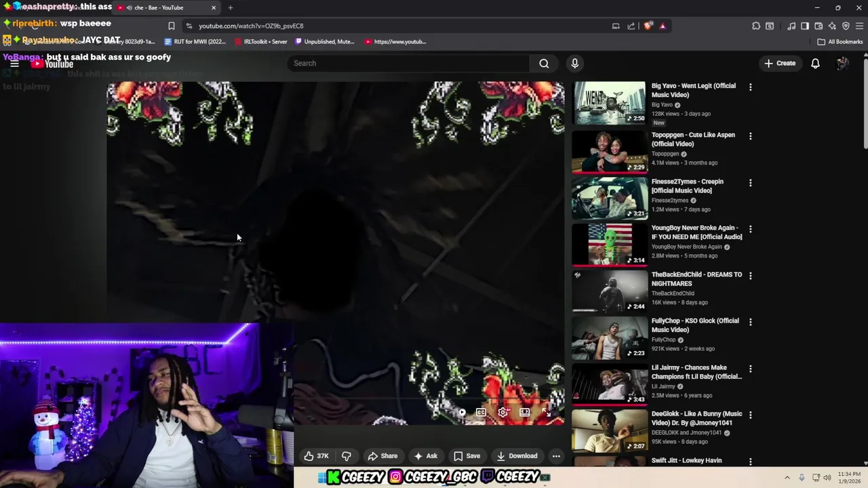The height and width of the screenshot is (488, 868).
Task: Enter fullscreen in video player
Action: click(546, 412)
